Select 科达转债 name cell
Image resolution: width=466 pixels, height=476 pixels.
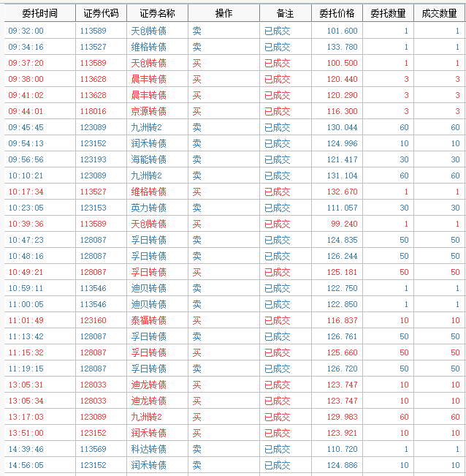[x=148, y=449]
